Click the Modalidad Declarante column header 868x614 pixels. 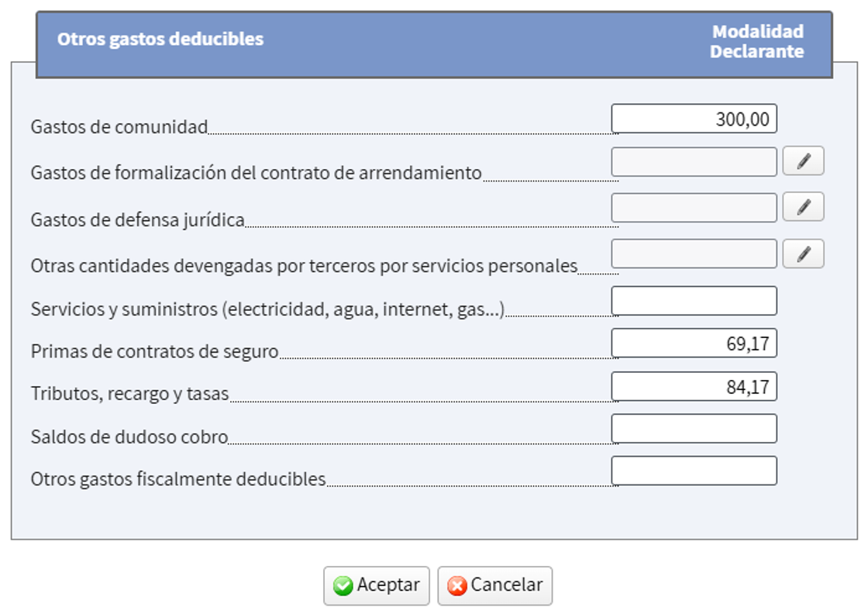click(757, 40)
